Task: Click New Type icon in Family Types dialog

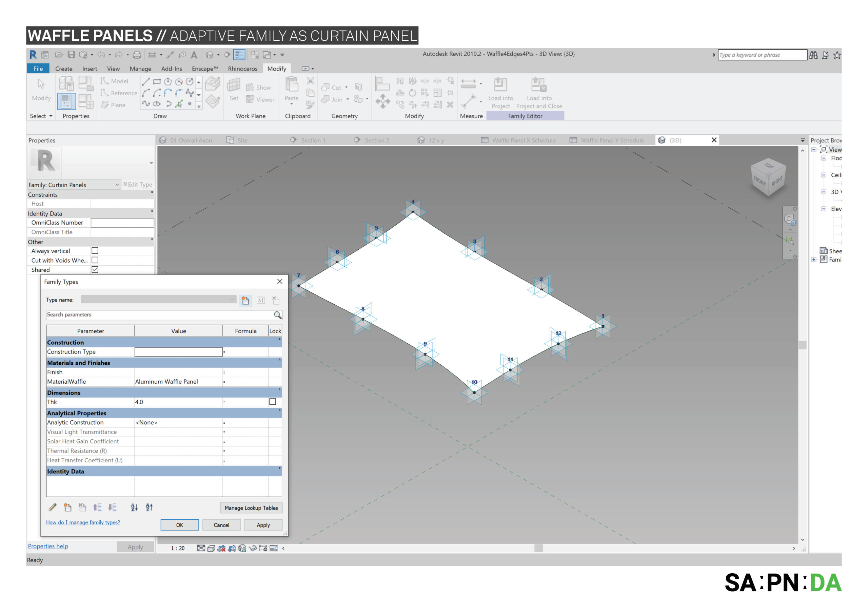Action: [x=245, y=300]
